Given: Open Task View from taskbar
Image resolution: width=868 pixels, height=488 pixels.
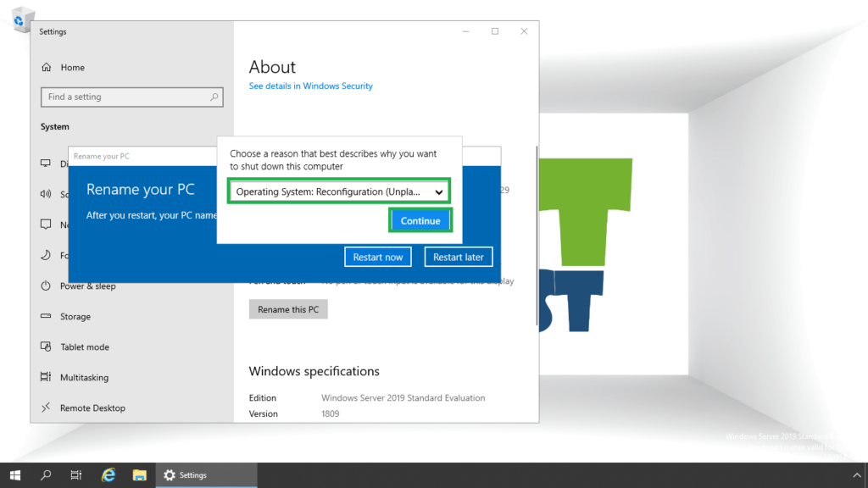Looking at the screenshot, I should [x=76, y=475].
